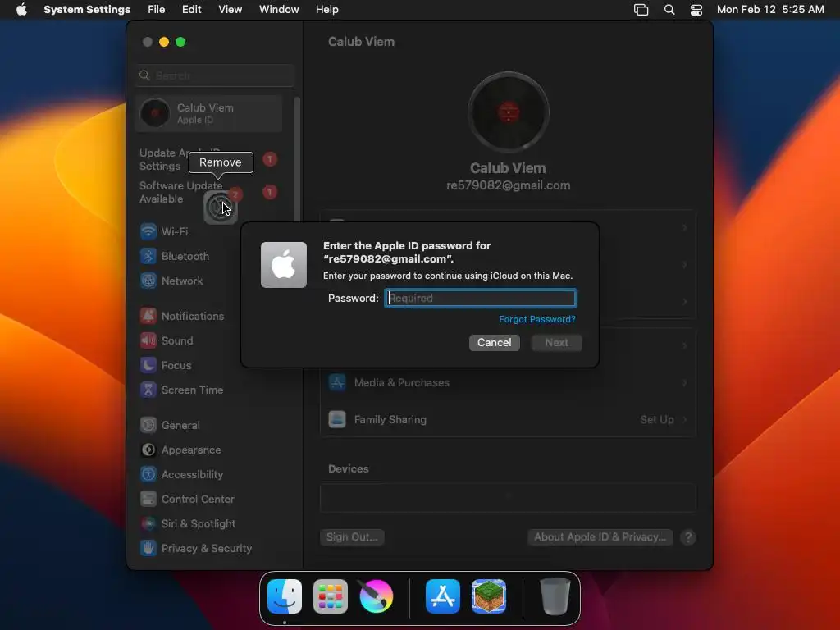Viewport: 840px width, 630px height.
Task: Click the sidebar scrollbar
Action: click(297, 161)
